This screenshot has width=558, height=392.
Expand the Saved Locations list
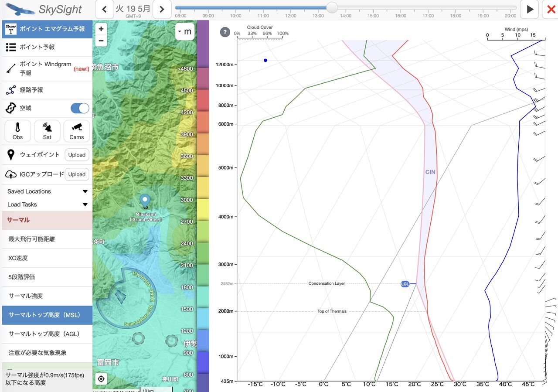[x=47, y=191]
